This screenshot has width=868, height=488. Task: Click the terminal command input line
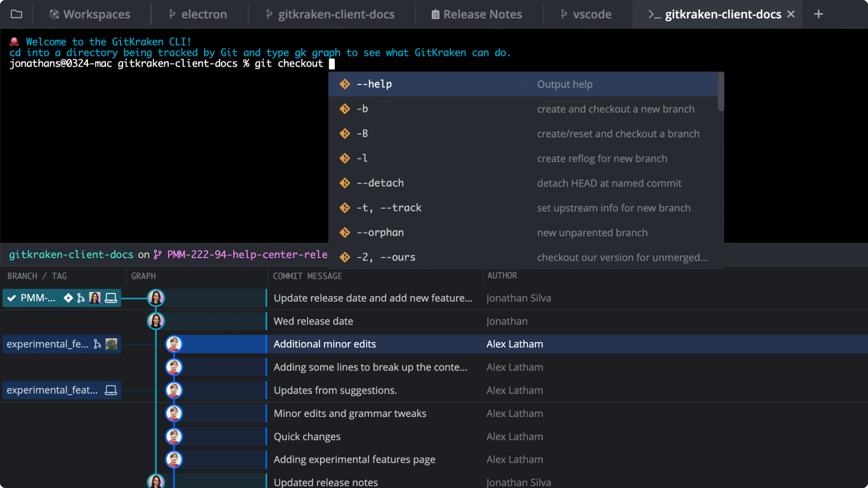172,63
